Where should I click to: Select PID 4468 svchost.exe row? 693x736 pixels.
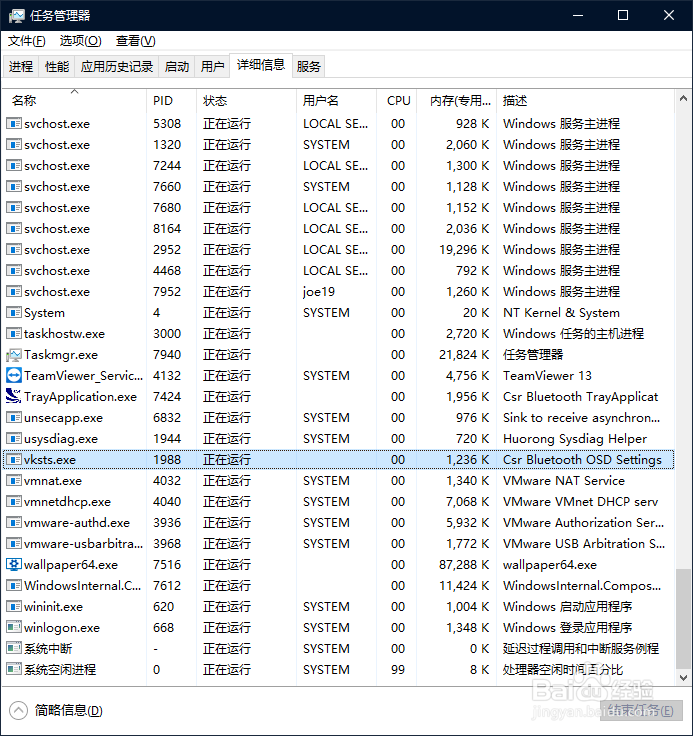click(339, 271)
